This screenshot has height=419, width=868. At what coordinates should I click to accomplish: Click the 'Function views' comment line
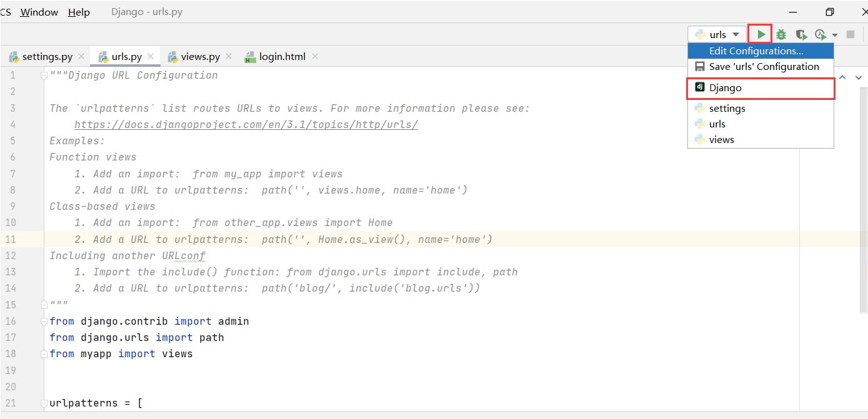(93, 157)
